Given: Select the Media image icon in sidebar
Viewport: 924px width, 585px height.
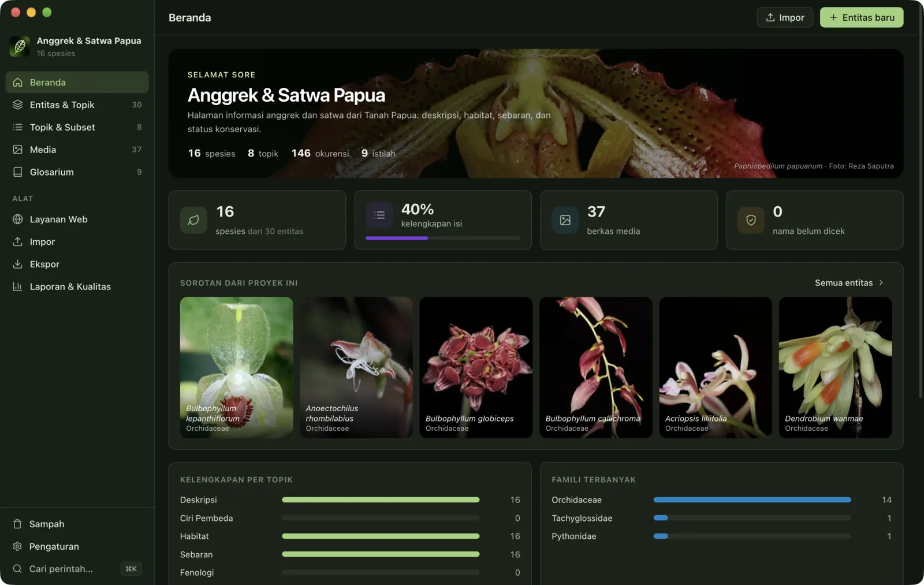Looking at the screenshot, I should click(18, 150).
